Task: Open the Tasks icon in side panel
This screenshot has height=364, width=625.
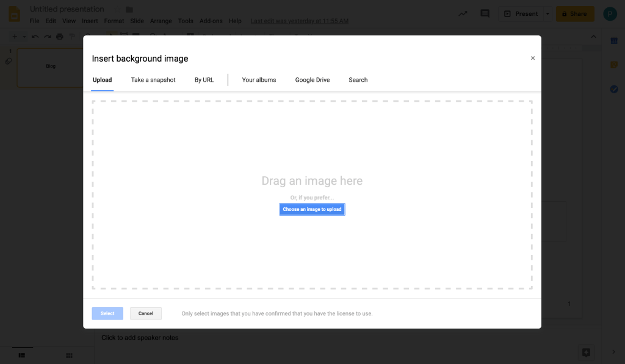Action: 614,89
